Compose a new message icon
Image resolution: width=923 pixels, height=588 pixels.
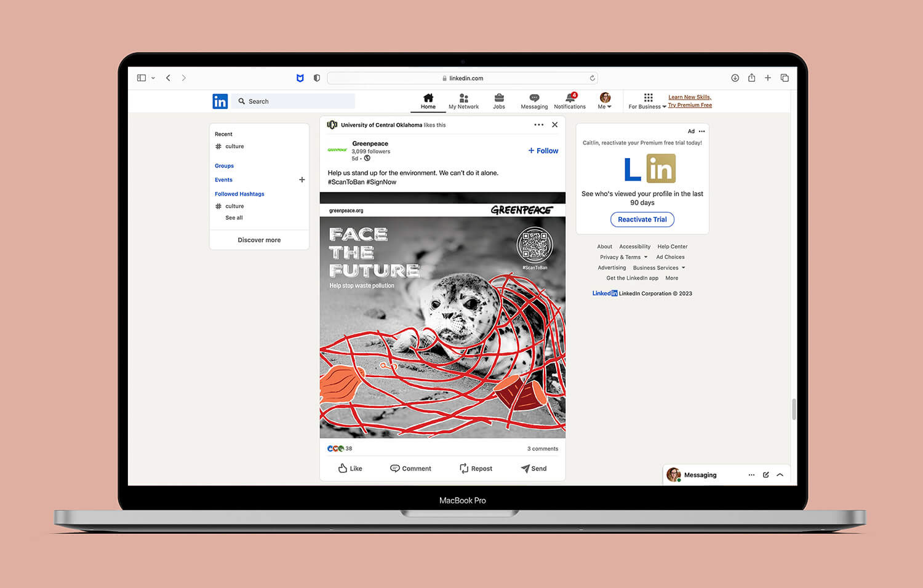pyautogui.click(x=766, y=475)
